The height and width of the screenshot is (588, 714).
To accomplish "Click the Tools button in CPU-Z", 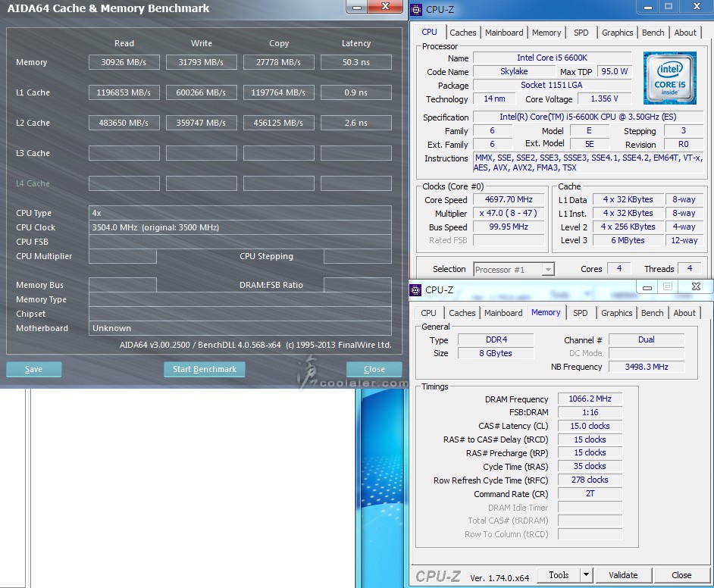I will click(x=559, y=575).
